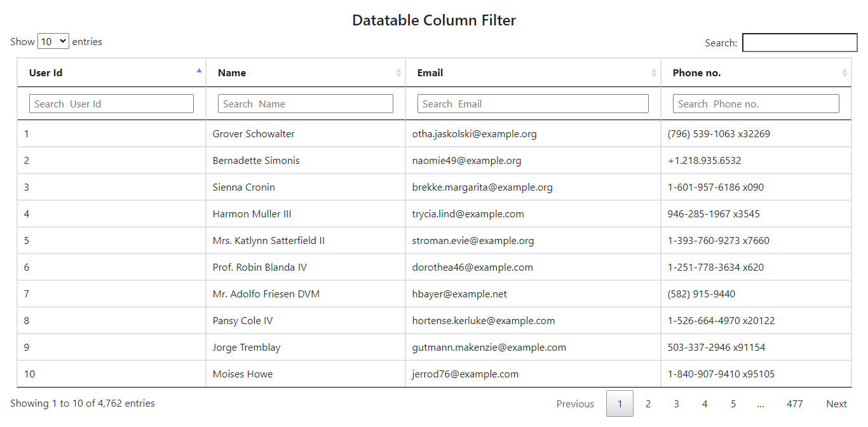Screen dimensions: 868x427
Task: Click email gutmann.makenzie@example.com
Action: tap(489, 348)
